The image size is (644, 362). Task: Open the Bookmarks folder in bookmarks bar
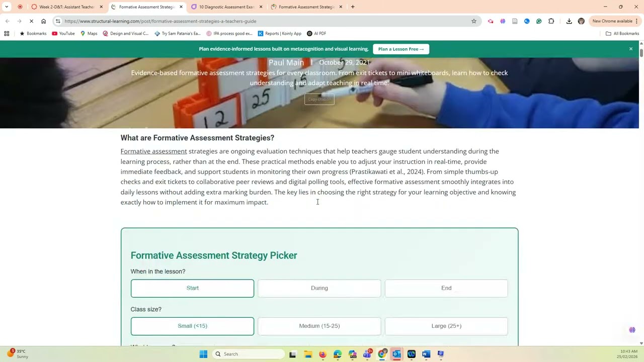tap(33, 34)
